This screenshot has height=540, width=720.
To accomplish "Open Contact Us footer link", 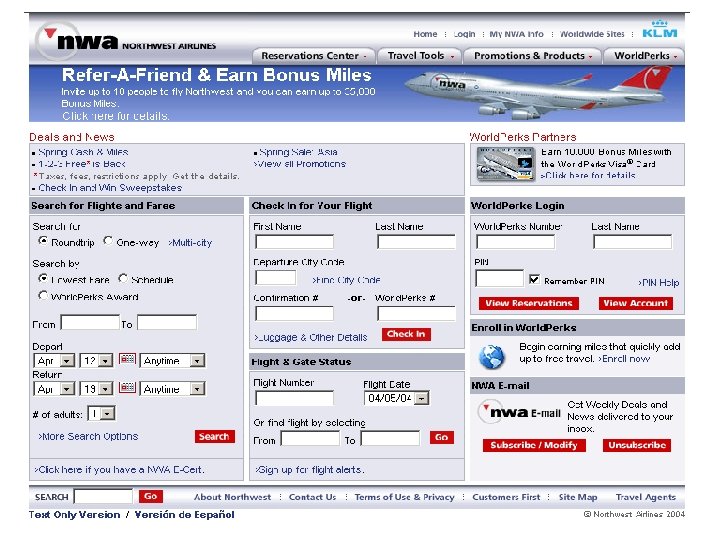I will pos(312,497).
